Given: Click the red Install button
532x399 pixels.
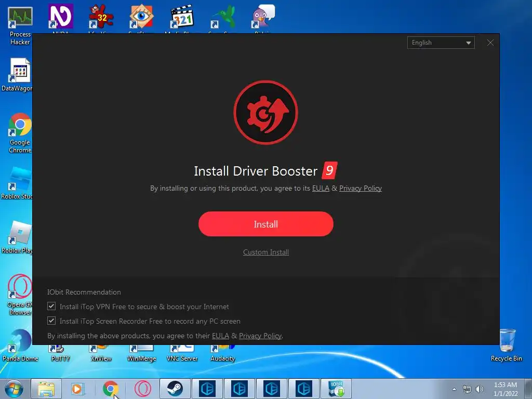Looking at the screenshot, I should (265, 224).
